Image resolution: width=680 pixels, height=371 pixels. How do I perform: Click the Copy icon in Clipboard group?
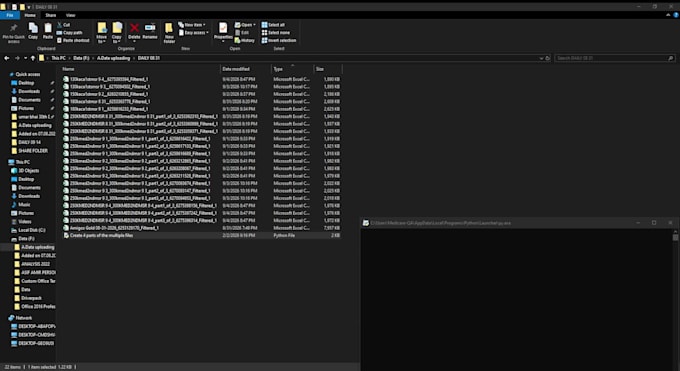coord(33,28)
